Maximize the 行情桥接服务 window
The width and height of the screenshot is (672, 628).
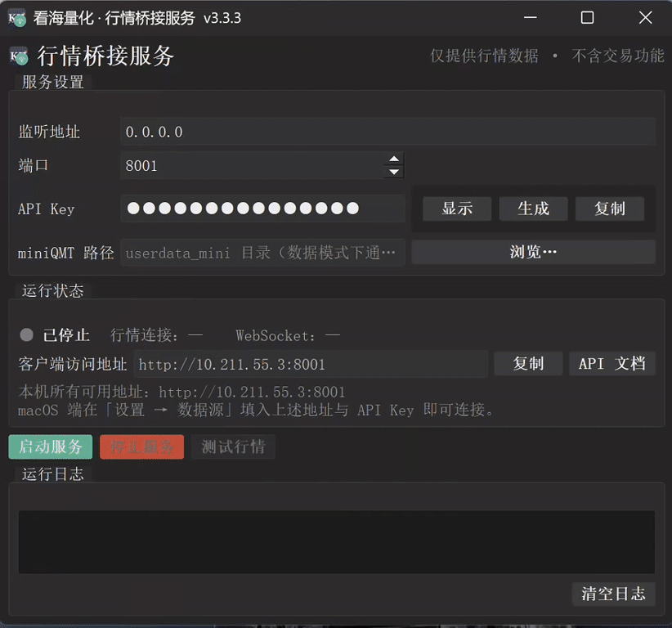coord(587,17)
